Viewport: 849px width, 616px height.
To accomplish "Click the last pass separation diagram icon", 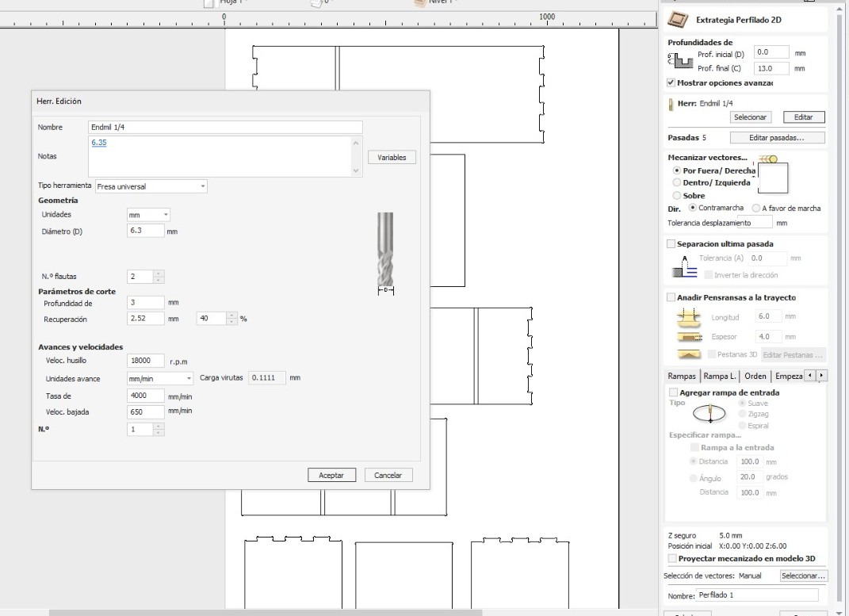I will click(684, 266).
